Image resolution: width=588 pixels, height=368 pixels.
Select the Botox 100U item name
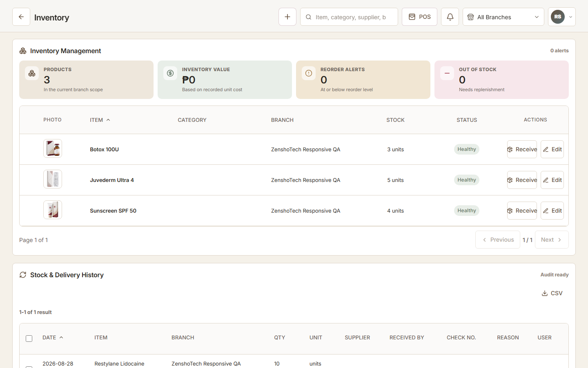(x=105, y=149)
